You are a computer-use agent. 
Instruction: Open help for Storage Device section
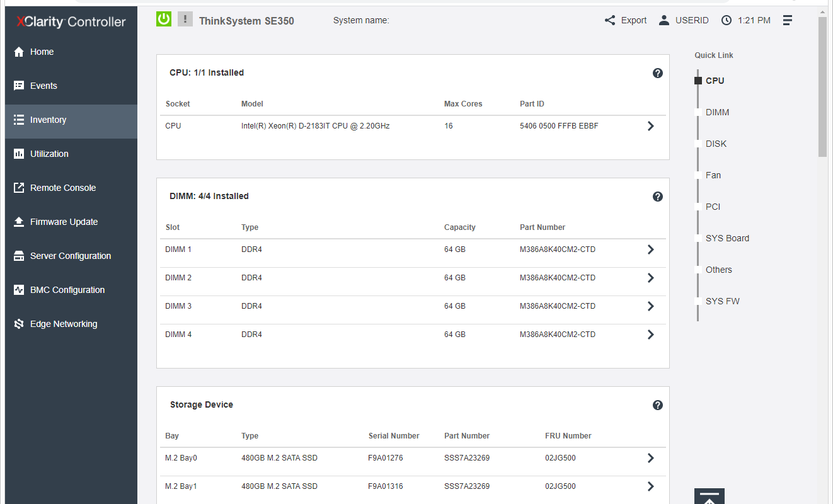658,405
